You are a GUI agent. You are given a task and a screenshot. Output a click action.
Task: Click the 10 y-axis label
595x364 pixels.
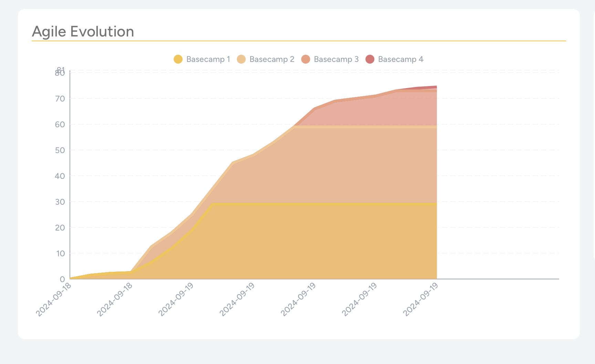pos(60,254)
